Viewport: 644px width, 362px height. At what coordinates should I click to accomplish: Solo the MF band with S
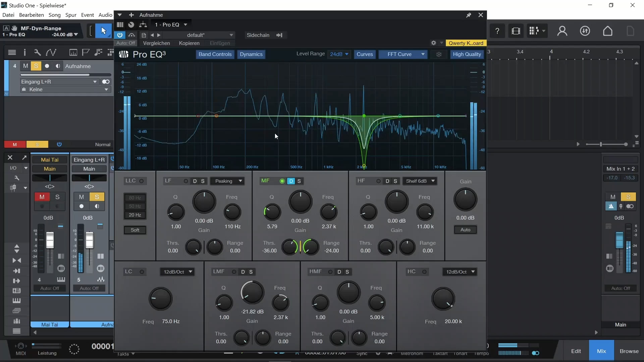tap(299, 181)
